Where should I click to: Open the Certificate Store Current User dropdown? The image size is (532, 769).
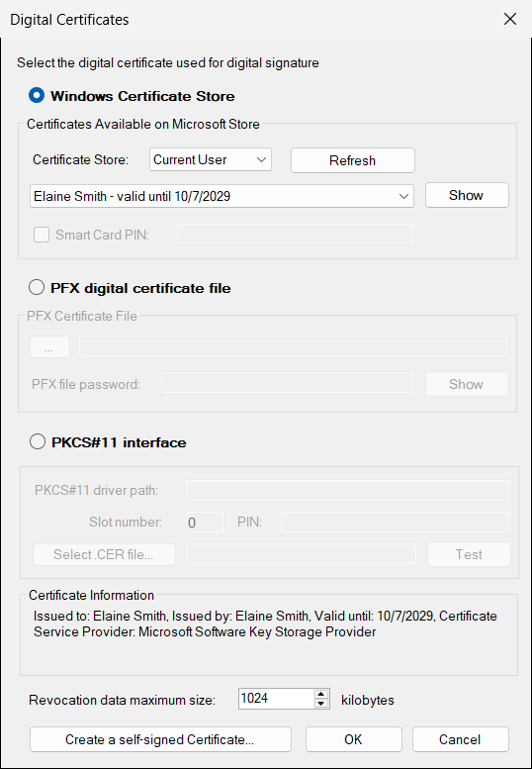point(211,160)
